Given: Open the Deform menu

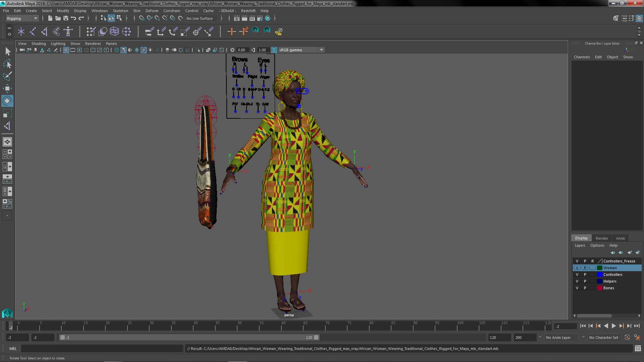Looking at the screenshot, I should [x=152, y=11].
